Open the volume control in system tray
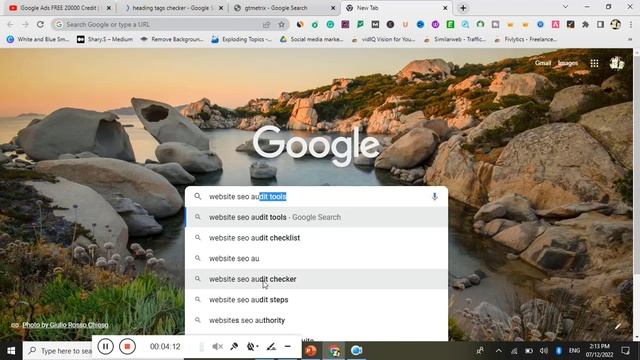Viewport: 640px width, 360px height. (x=544, y=351)
